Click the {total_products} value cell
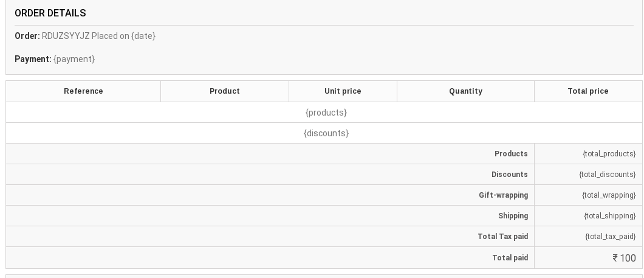This screenshot has height=278, width=644. [x=609, y=154]
